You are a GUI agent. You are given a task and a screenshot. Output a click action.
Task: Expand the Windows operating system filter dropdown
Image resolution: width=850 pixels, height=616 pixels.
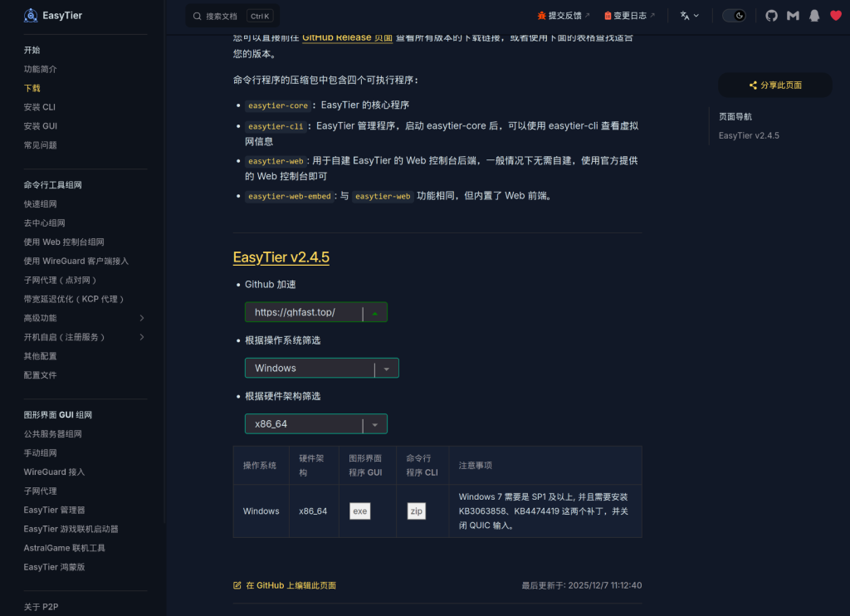pyautogui.click(x=386, y=369)
